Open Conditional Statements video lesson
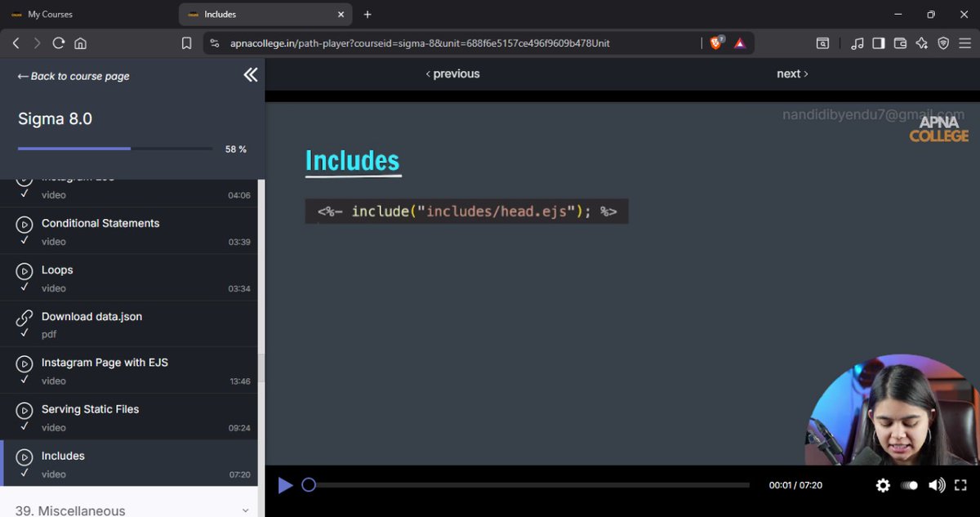This screenshot has height=517, width=980. pyautogui.click(x=131, y=231)
